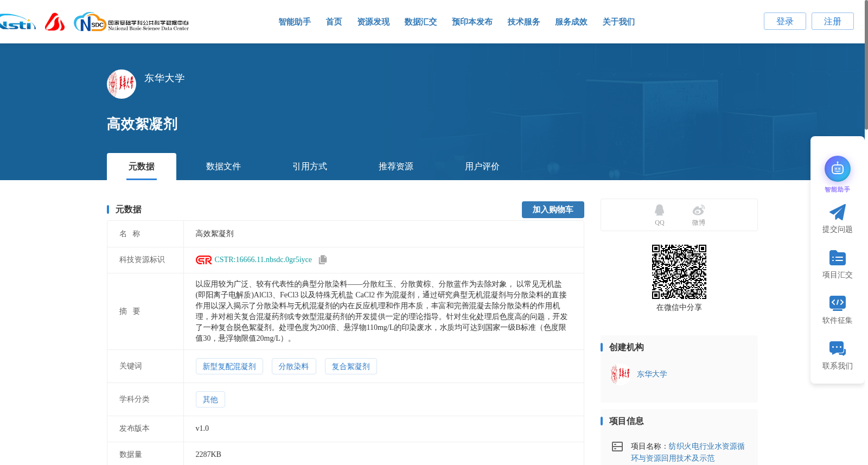The height and width of the screenshot is (465, 868).
Task: Click the 科技资源标识 row label
Action: (142, 260)
